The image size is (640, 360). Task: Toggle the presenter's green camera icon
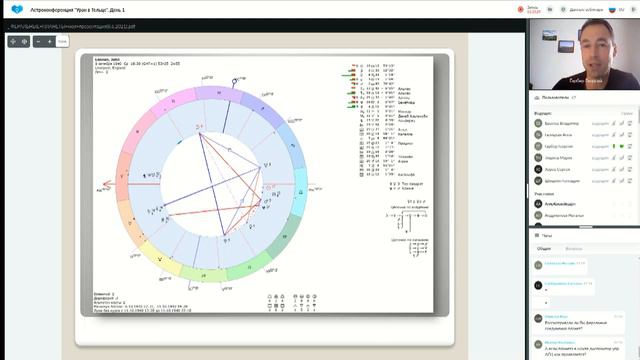click(622, 146)
